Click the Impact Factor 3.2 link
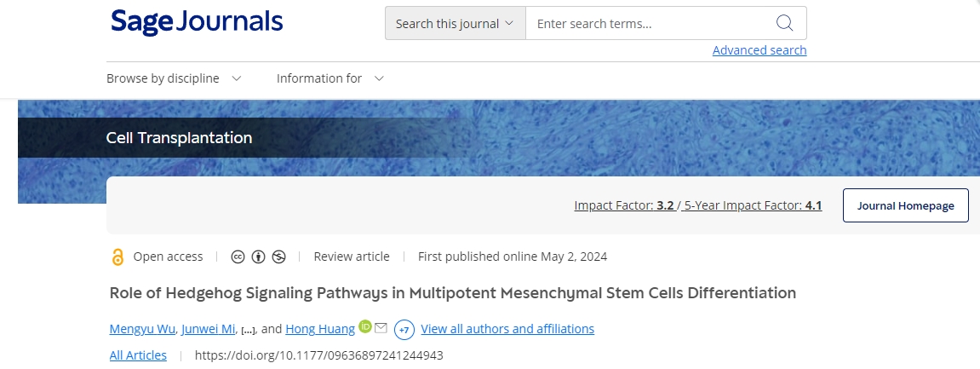 click(624, 205)
